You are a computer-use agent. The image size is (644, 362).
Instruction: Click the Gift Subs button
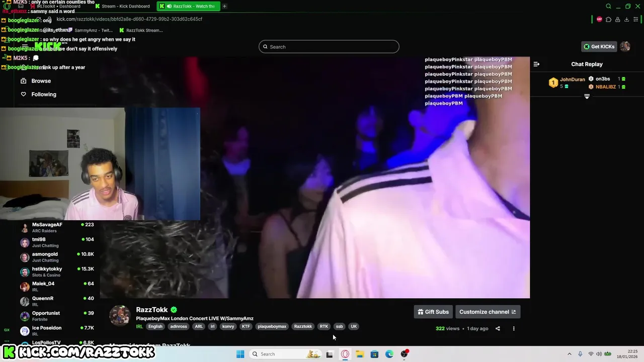coord(433,312)
